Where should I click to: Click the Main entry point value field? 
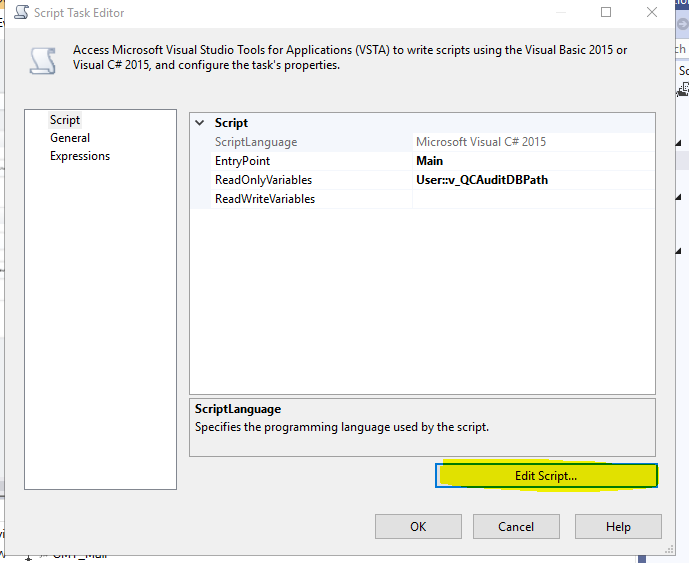533,161
